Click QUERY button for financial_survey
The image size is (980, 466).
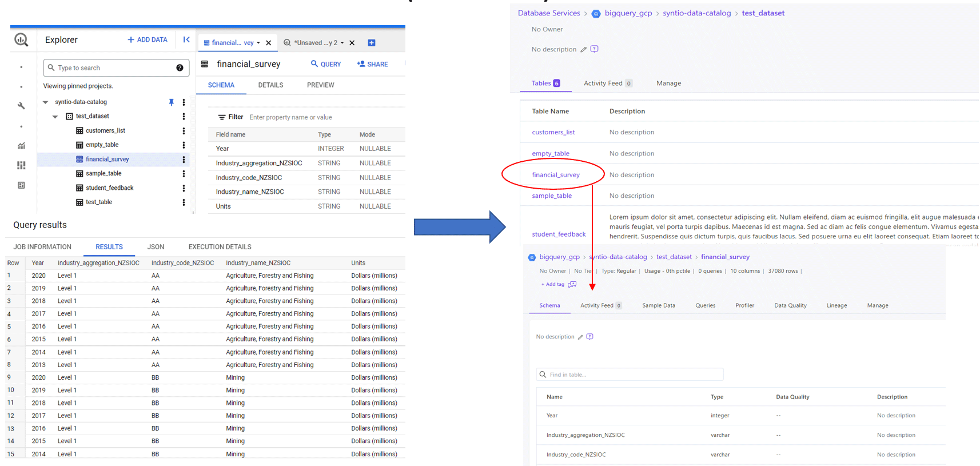click(326, 64)
